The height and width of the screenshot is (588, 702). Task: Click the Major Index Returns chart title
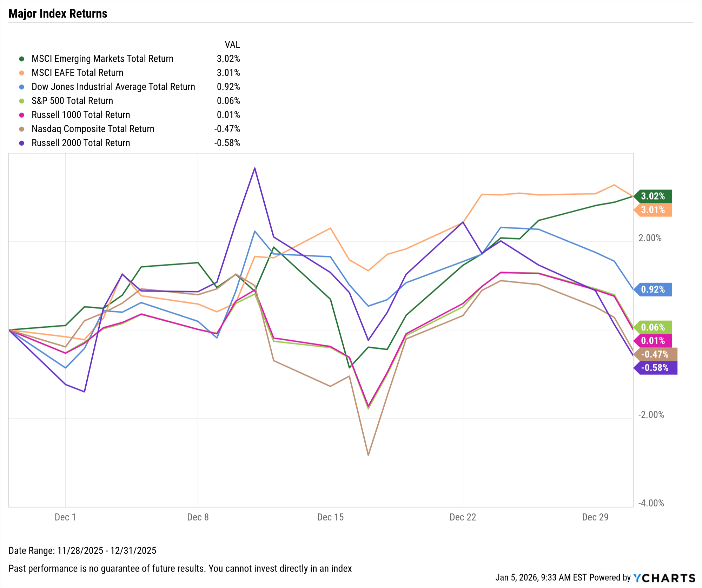[x=58, y=14]
